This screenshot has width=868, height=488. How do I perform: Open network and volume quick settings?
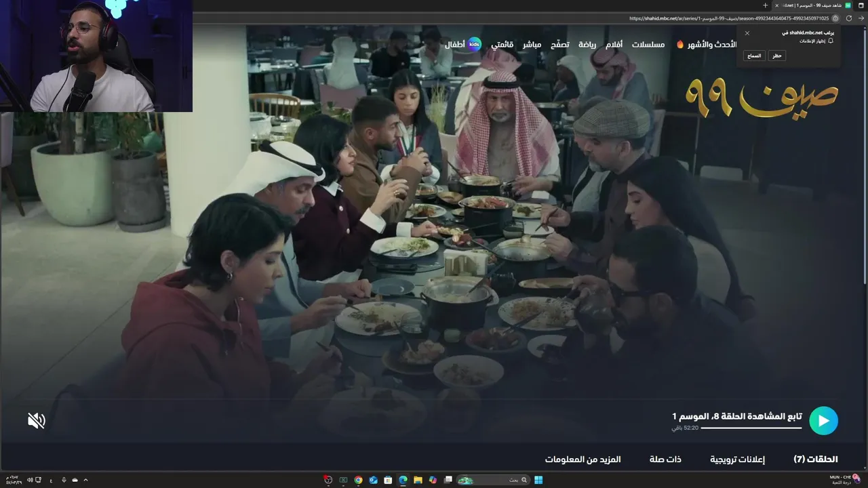(x=34, y=480)
